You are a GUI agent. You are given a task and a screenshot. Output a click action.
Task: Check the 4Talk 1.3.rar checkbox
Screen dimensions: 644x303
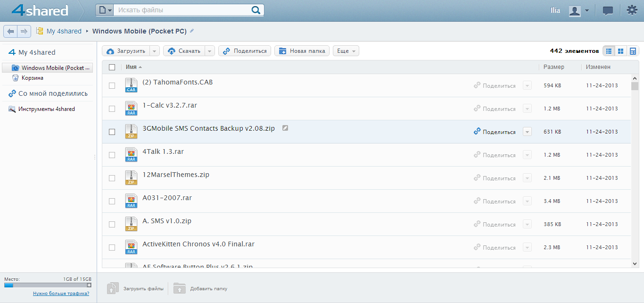tap(112, 155)
